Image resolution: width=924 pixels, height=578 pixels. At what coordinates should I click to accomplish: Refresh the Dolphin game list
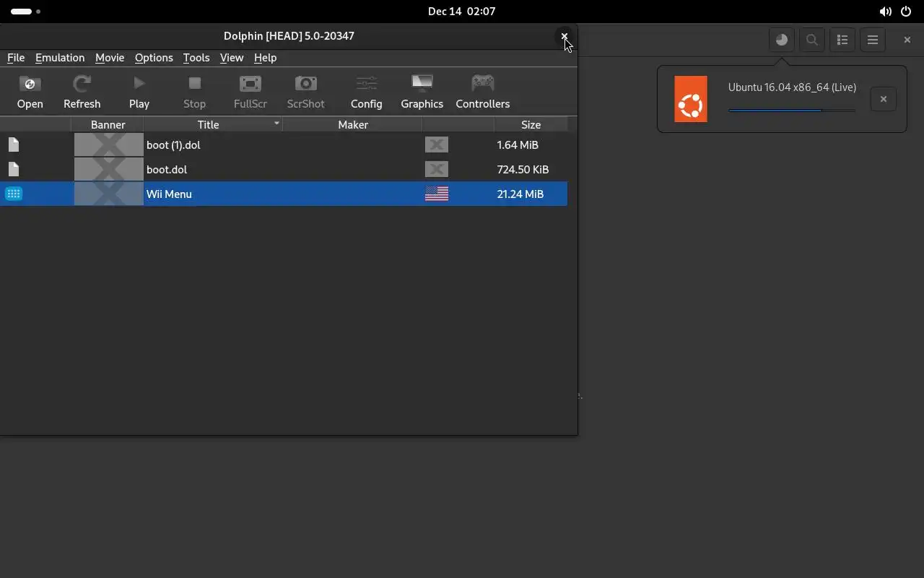82,92
